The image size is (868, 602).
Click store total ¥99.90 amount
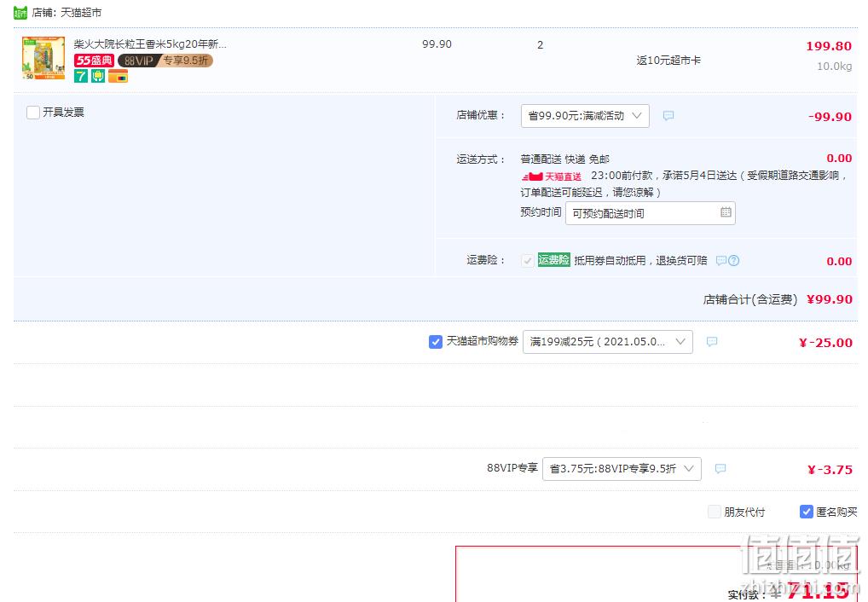coord(830,299)
